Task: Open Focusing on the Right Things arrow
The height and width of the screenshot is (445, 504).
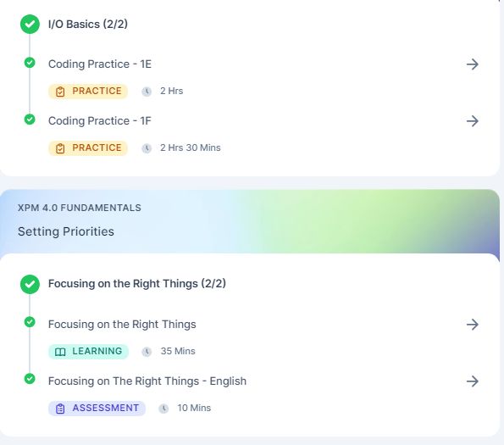Action: coord(472,325)
